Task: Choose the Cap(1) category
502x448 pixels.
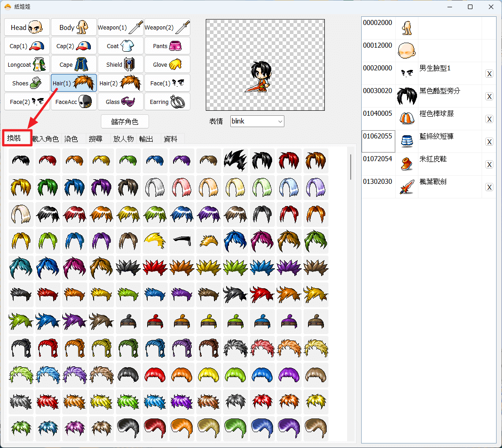Action: tap(27, 46)
